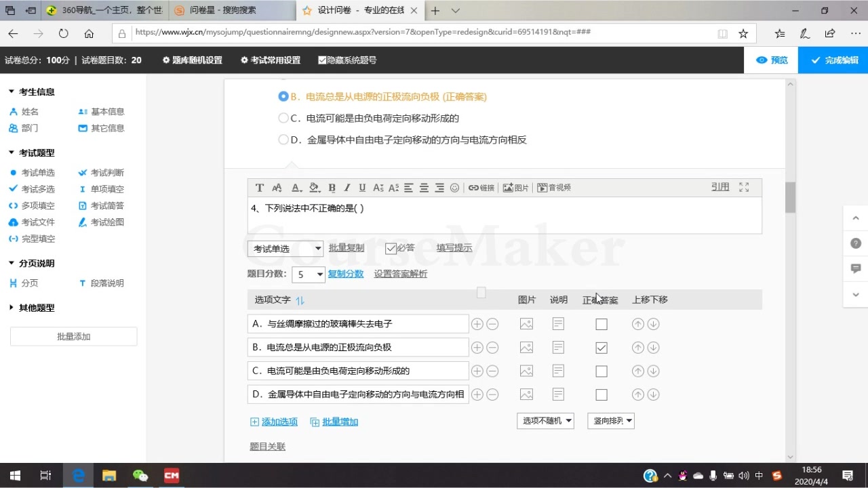The height and width of the screenshot is (488, 868).
Task: Insert an emoji smiley
Action: 454,188
